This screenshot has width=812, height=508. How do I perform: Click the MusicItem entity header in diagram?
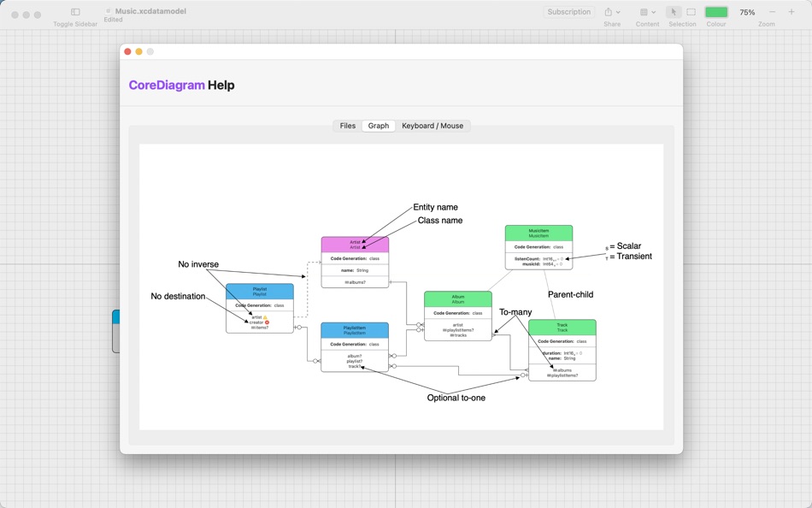tap(538, 233)
